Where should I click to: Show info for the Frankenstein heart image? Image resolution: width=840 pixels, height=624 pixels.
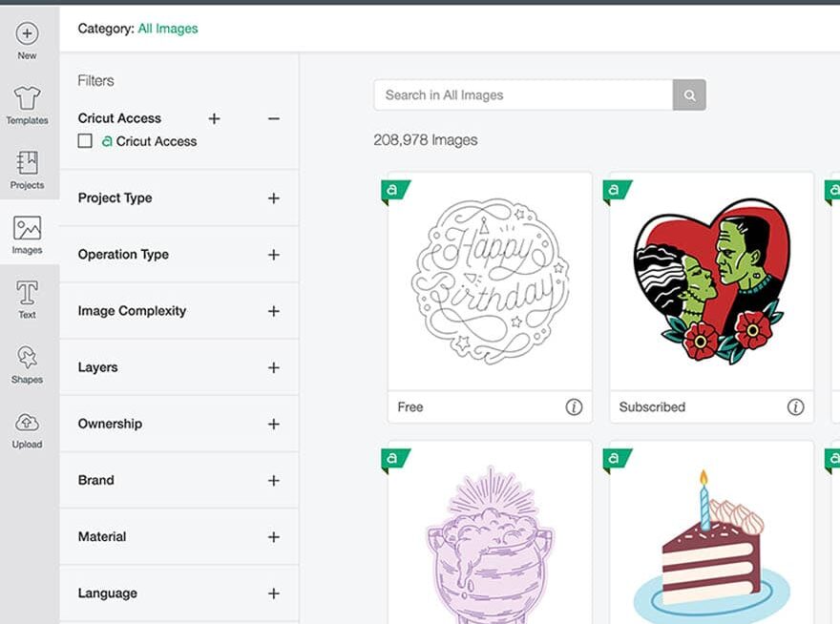795,407
